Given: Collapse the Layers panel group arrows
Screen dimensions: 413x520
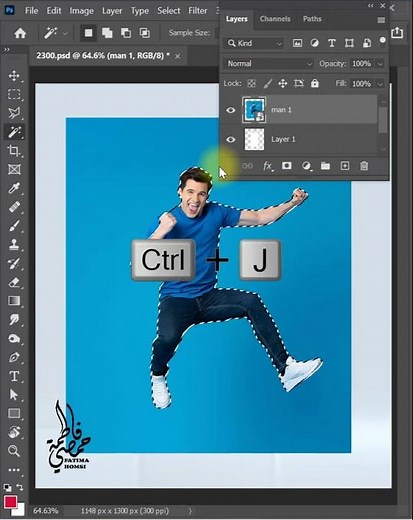Looking at the screenshot, I should 371,6.
